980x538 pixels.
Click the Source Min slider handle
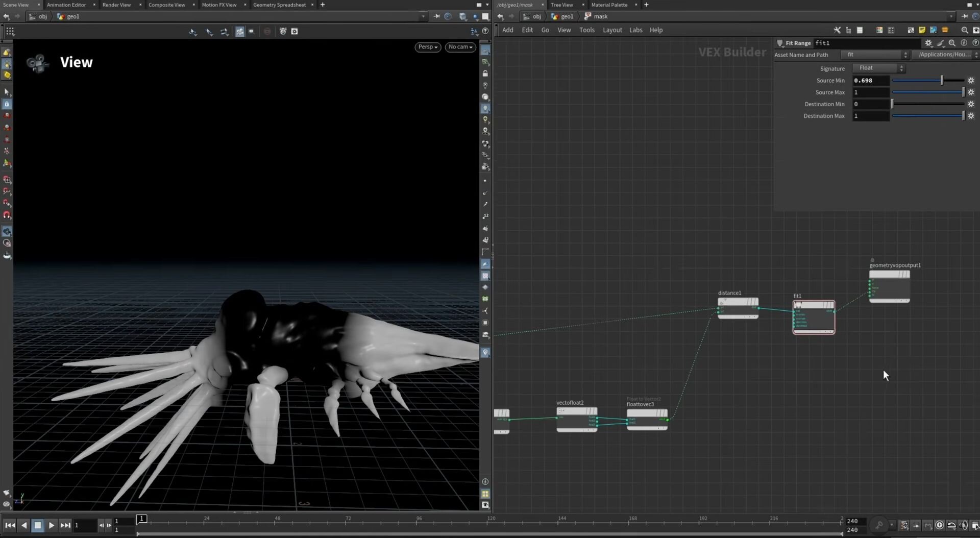pyautogui.click(x=942, y=81)
